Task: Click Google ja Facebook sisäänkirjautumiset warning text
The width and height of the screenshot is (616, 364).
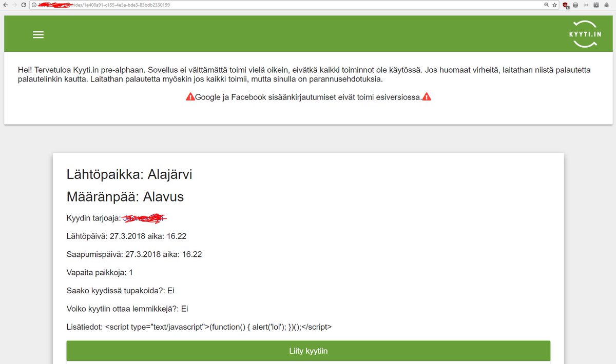Action: (x=308, y=97)
